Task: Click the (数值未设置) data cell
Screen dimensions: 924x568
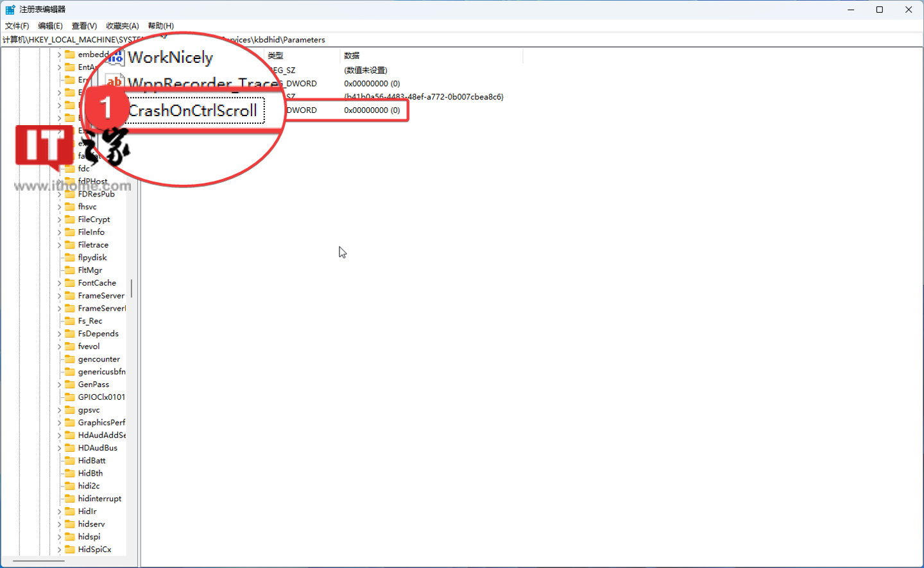Action: click(366, 70)
